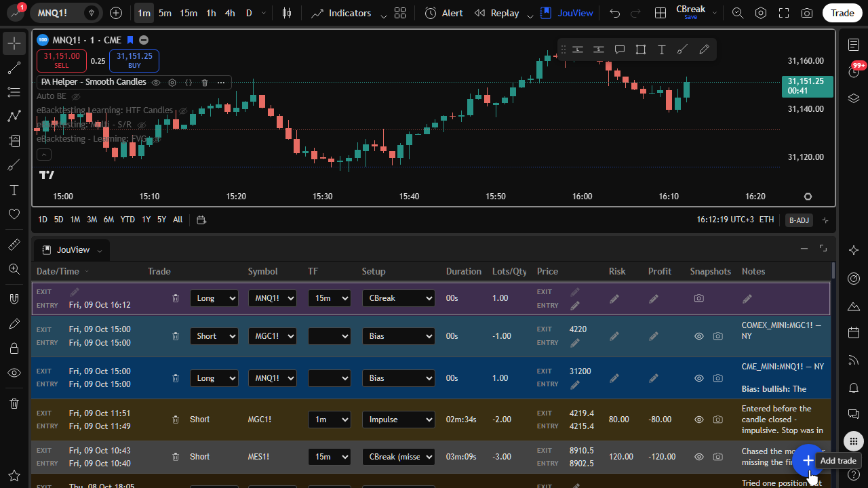This screenshot has height=488, width=868.
Task: Open the JouView panel tab dropdown
Action: click(x=100, y=251)
